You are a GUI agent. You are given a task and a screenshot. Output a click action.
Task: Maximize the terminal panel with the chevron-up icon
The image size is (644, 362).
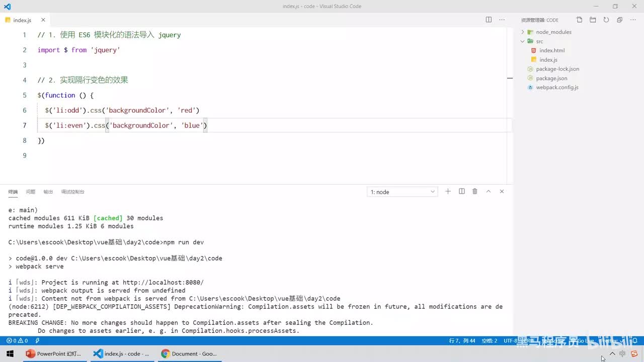(x=488, y=191)
